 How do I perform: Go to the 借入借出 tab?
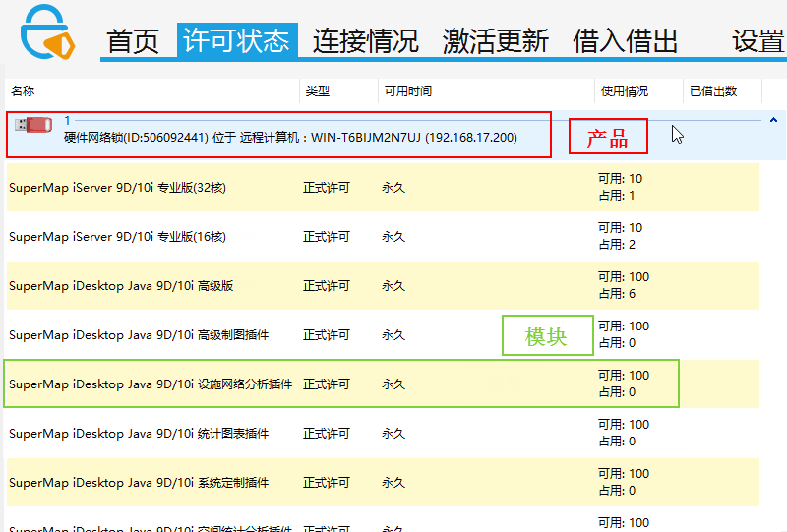coord(626,40)
